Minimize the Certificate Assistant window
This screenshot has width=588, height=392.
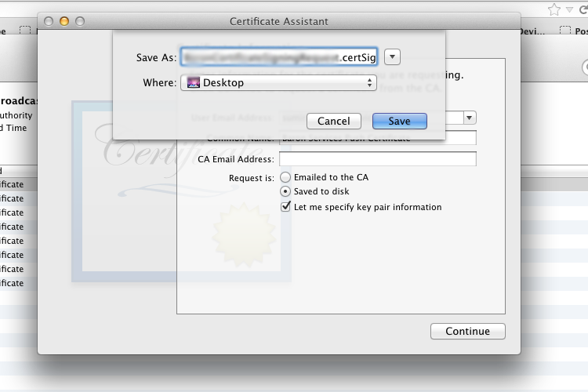pyautogui.click(x=64, y=21)
